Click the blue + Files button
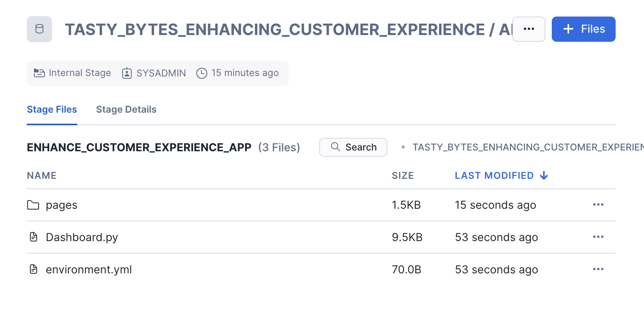 point(583,29)
